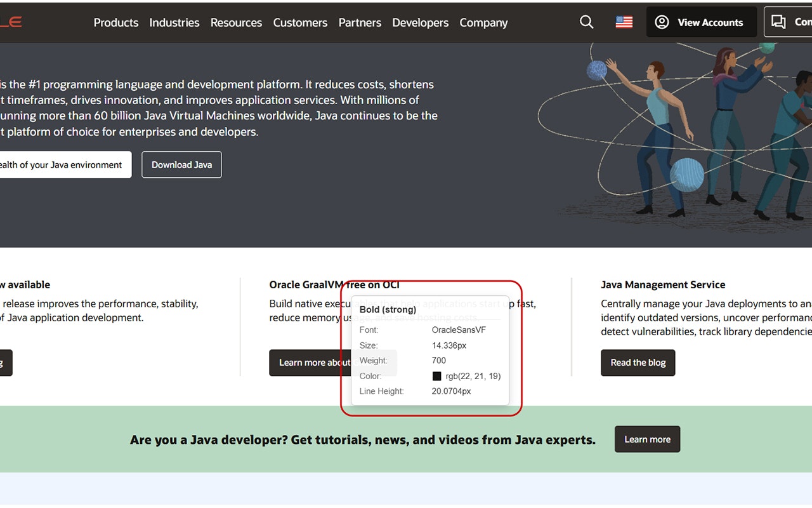The width and height of the screenshot is (812, 508).
Task: Click the Read the blog button
Action: 638,363
